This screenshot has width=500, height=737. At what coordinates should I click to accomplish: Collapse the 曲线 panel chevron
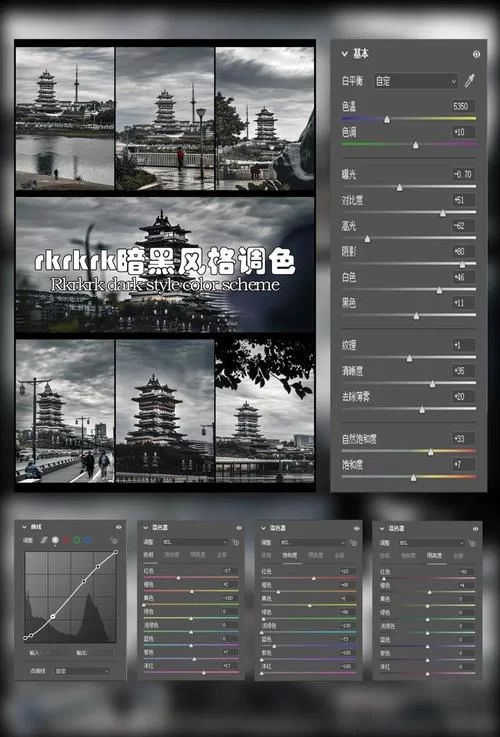[23, 527]
